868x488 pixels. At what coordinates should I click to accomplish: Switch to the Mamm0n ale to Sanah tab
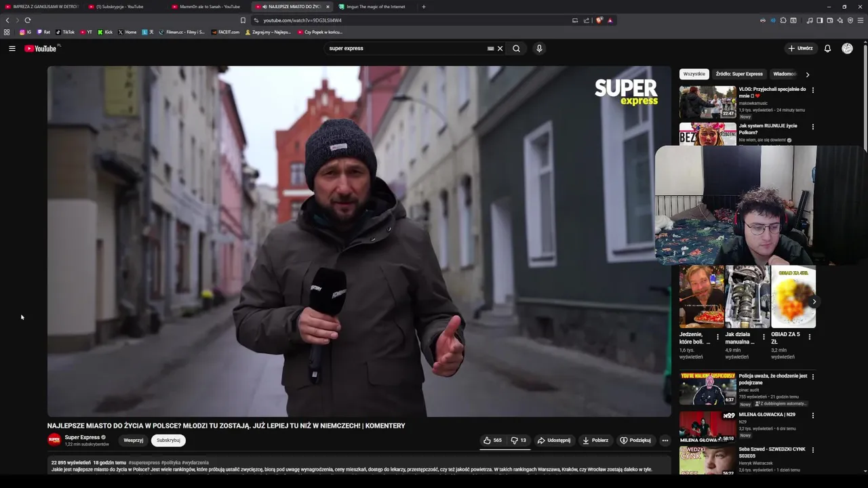(210, 7)
